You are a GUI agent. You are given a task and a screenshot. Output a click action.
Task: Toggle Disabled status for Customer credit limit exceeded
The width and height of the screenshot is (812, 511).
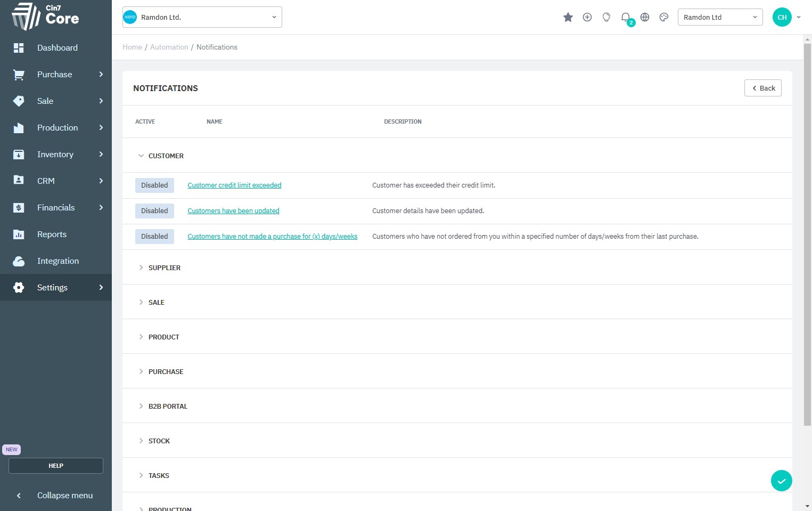[x=154, y=185]
